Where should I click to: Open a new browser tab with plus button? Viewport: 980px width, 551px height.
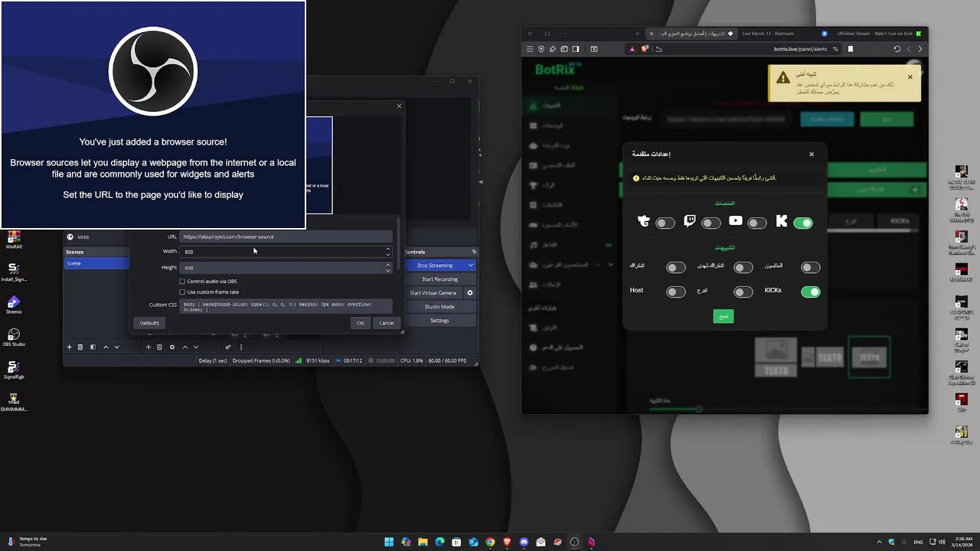637,34
